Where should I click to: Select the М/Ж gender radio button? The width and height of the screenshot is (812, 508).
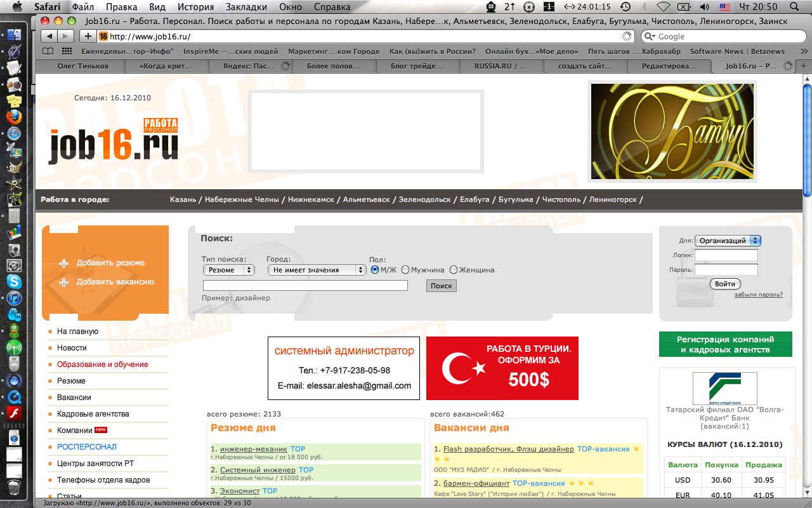375,270
